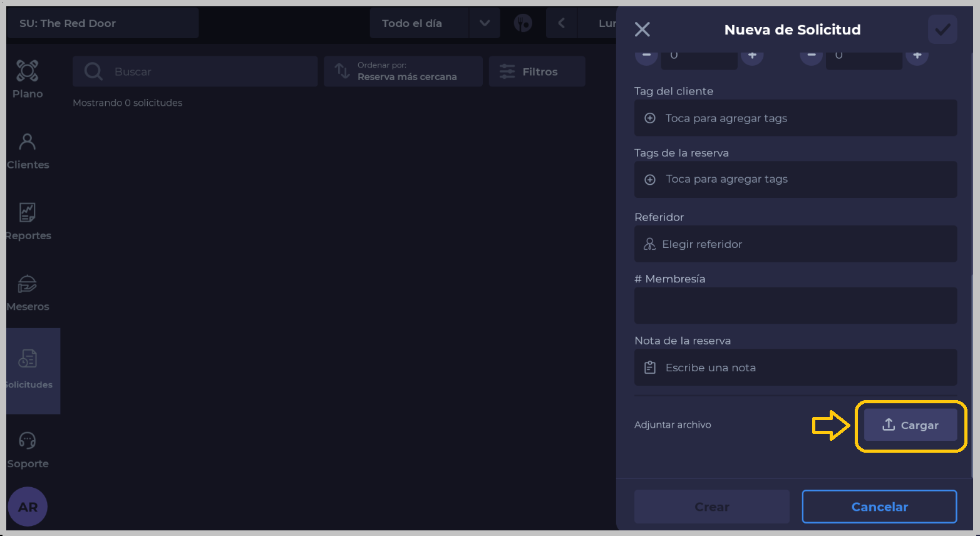
Task: Click the Adjuntar archivo label
Action: click(673, 425)
